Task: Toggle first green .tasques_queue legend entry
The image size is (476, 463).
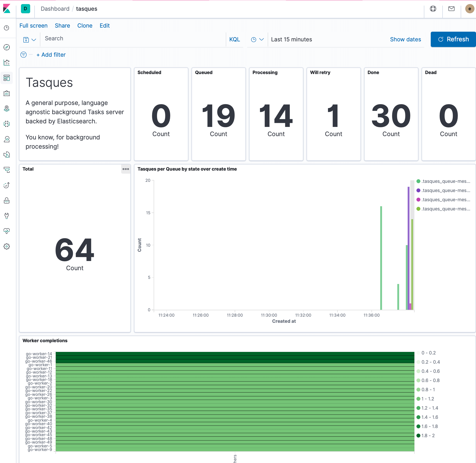Action: (444, 181)
